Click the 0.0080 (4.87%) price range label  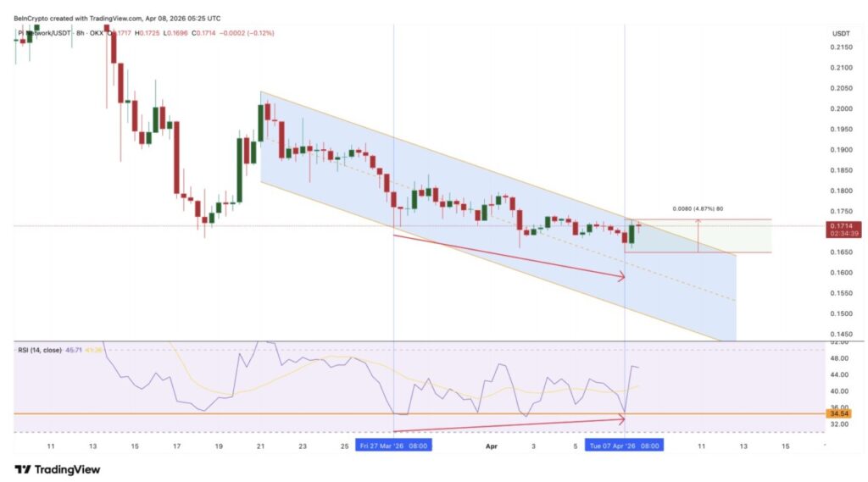pos(697,208)
